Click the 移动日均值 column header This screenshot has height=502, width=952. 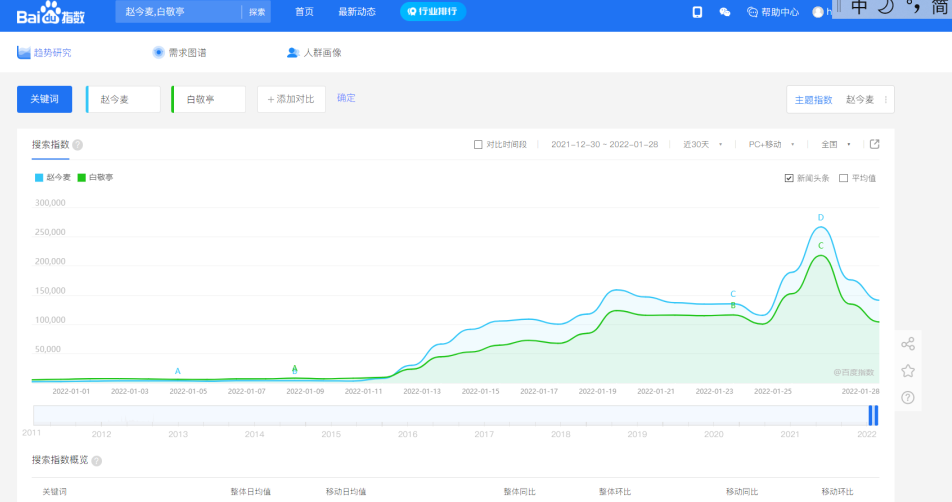(345, 492)
